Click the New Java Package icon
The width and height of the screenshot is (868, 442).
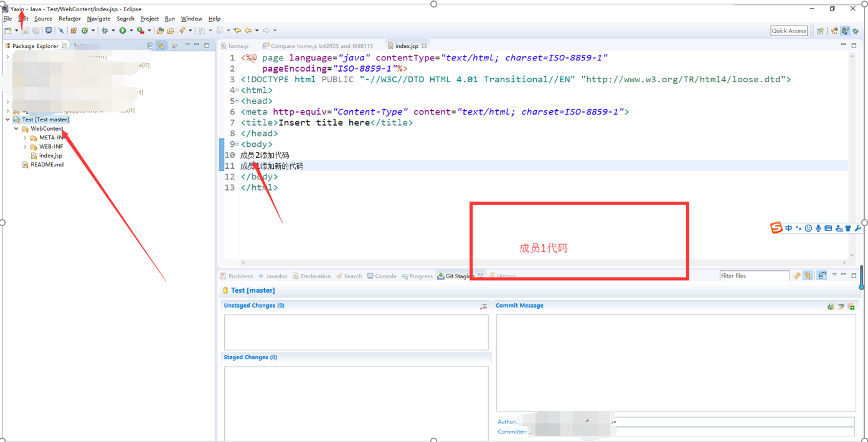[x=73, y=31]
